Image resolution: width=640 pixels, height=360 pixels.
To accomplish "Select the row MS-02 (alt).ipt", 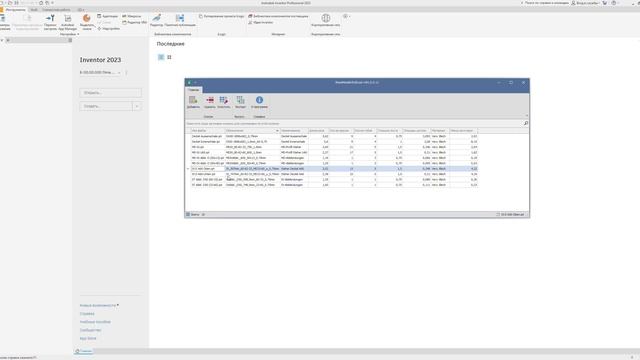I will [x=331, y=152].
